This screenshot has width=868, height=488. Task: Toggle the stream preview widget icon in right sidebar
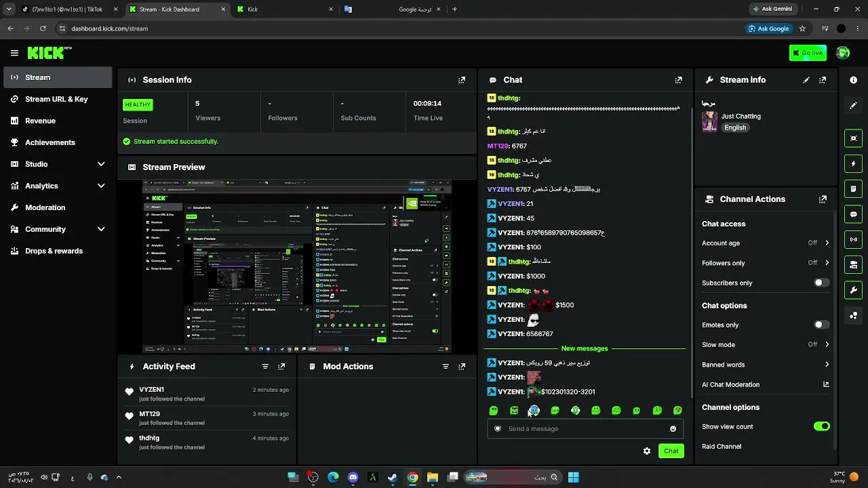[853, 138]
